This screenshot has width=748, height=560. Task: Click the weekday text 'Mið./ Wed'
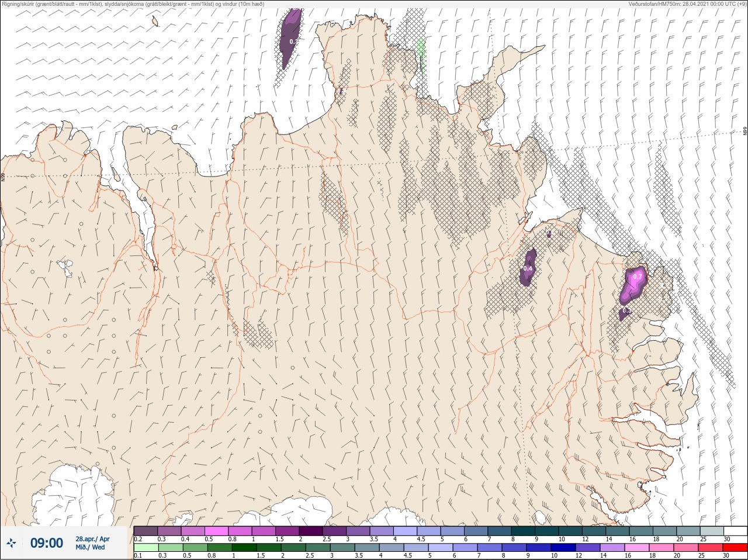coord(90,547)
